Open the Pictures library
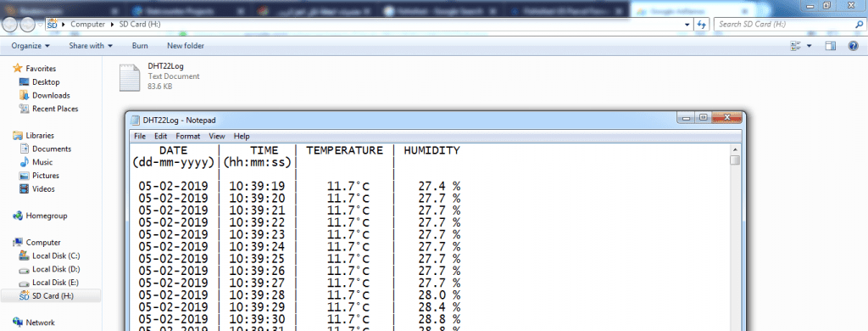The image size is (868, 331). point(46,175)
